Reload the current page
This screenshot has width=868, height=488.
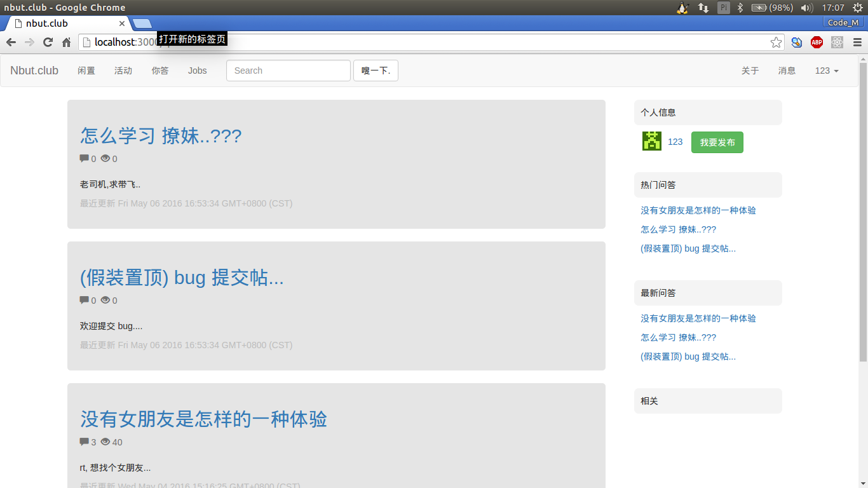(48, 43)
